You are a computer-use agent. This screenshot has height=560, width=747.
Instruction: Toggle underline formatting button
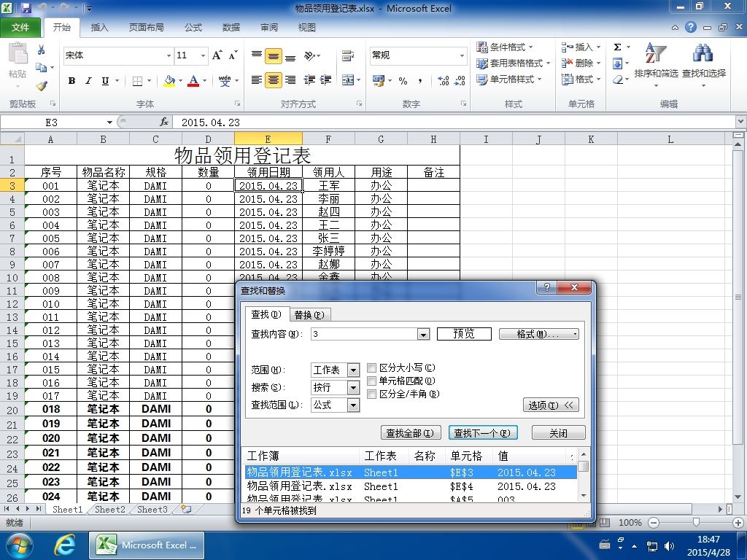click(105, 81)
